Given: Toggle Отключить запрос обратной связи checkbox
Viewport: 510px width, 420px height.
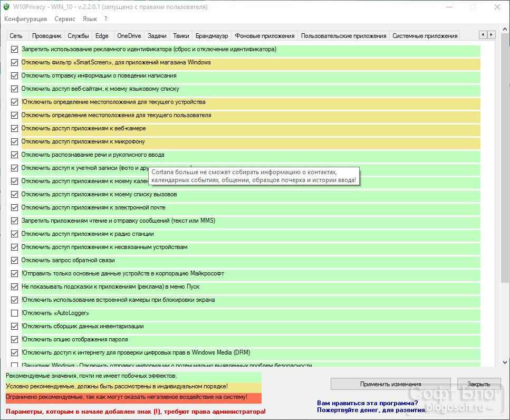Looking at the screenshot, I should pyautogui.click(x=14, y=260).
